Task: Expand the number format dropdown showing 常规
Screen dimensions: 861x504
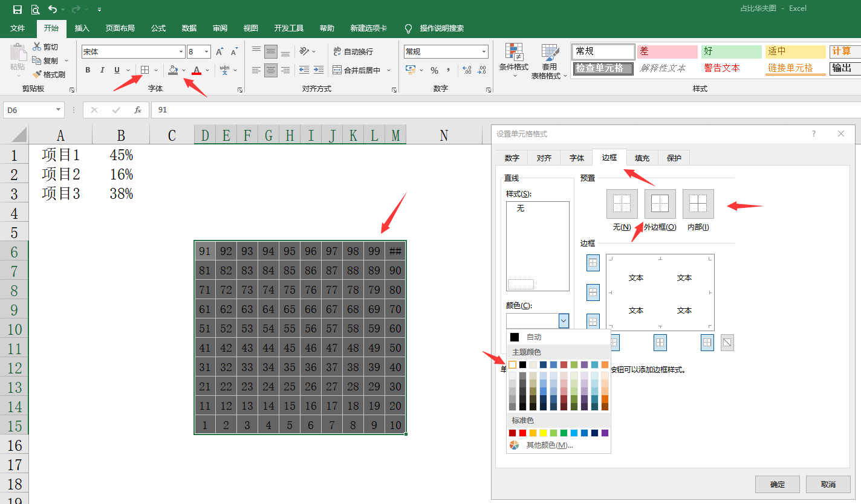Action: click(x=484, y=52)
